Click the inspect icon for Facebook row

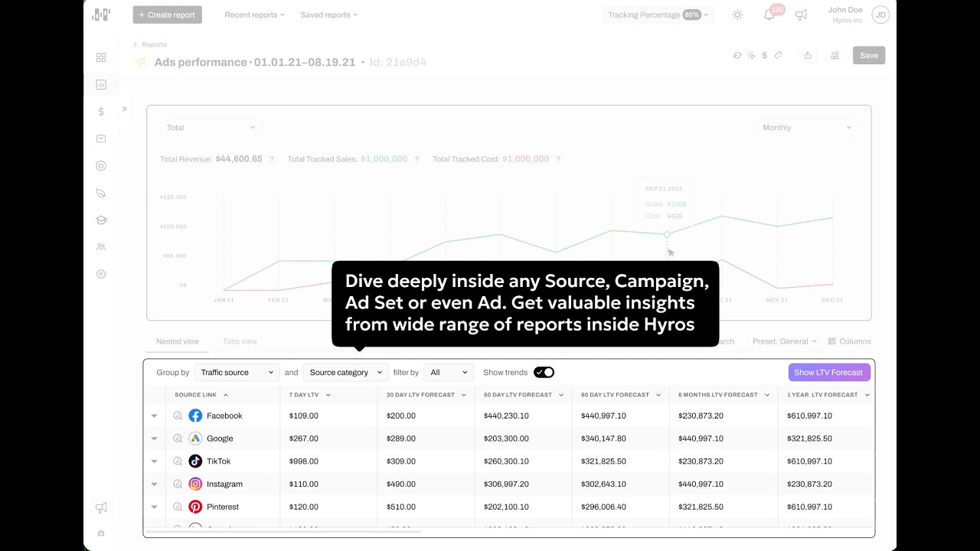[178, 416]
